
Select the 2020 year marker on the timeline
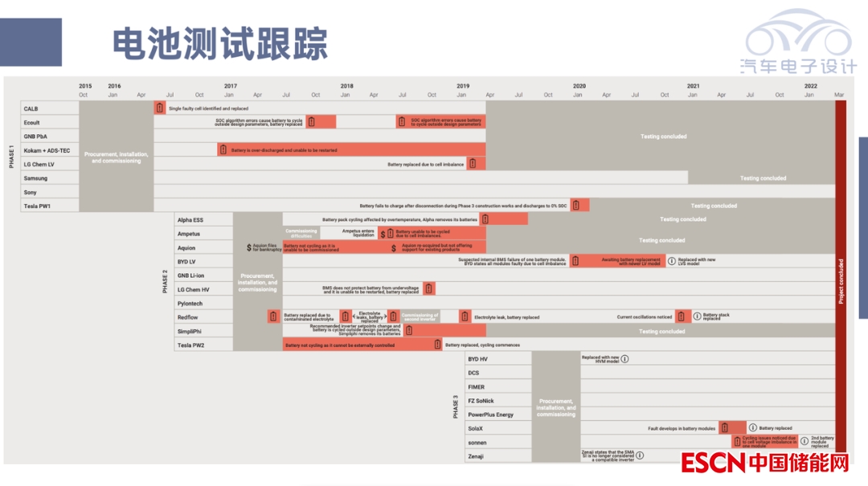click(579, 86)
